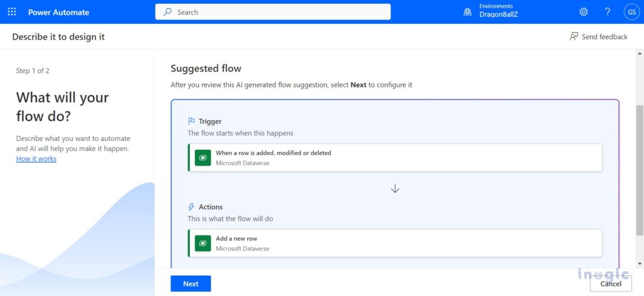Click the Trigger flag icon
Screen dimensions: 644x296
(191, 121)
